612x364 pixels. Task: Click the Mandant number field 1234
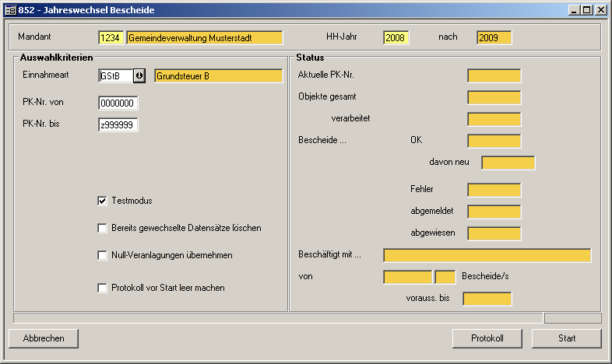(111, 37)
